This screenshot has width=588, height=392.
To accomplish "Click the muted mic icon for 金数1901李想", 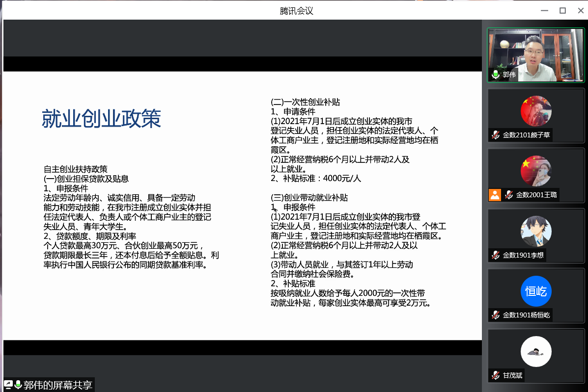I will pos(496,255).
